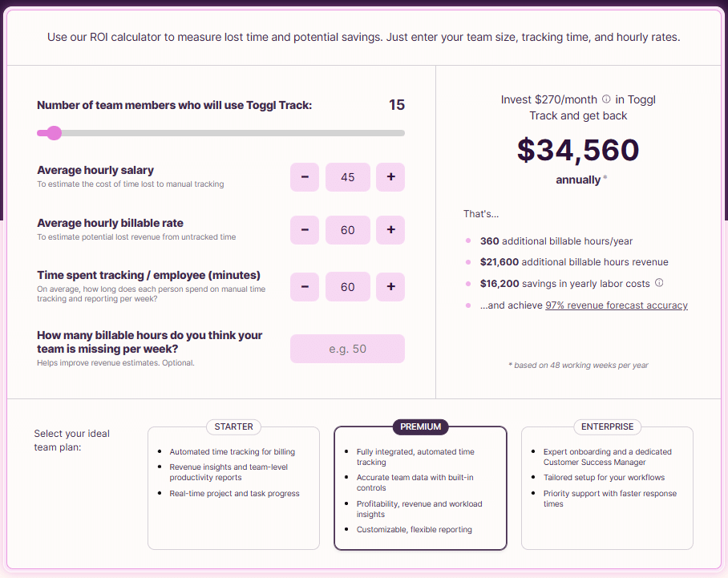
Task: Click the time spent tracking value field
Action: (347, 286)
